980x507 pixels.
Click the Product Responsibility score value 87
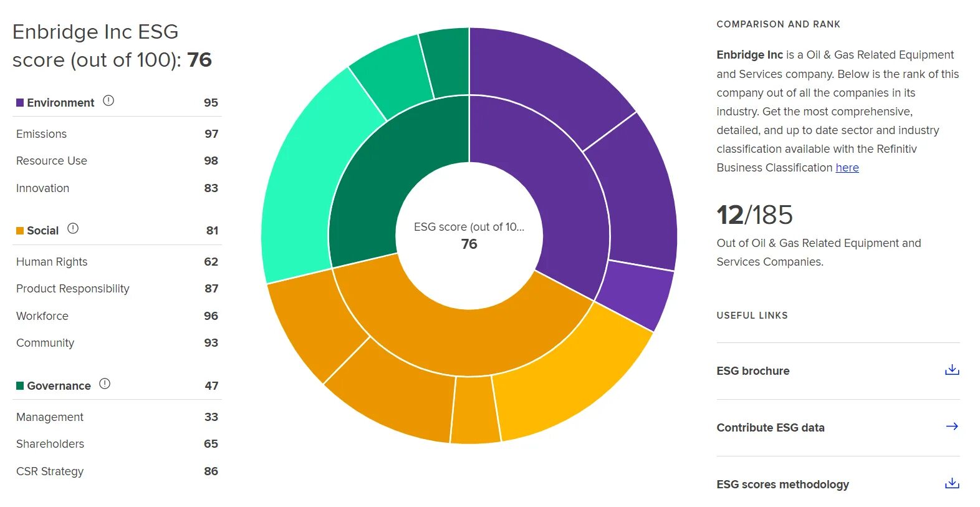(211, 288)
